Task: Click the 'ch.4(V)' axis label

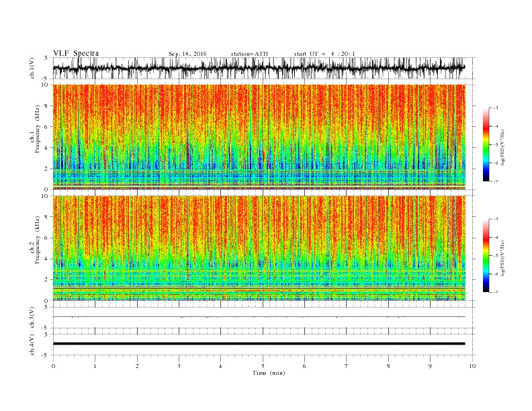Action: pyautogui.click(x=32, y=345)
